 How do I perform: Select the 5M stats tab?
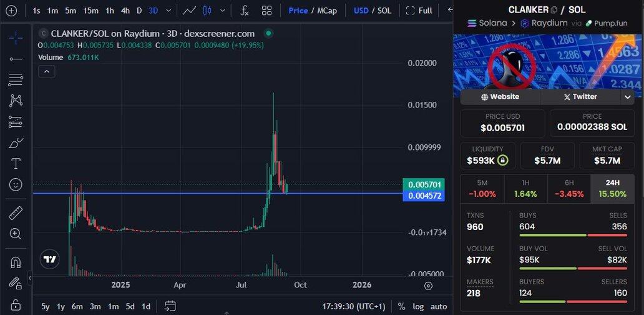pos(482,189)
